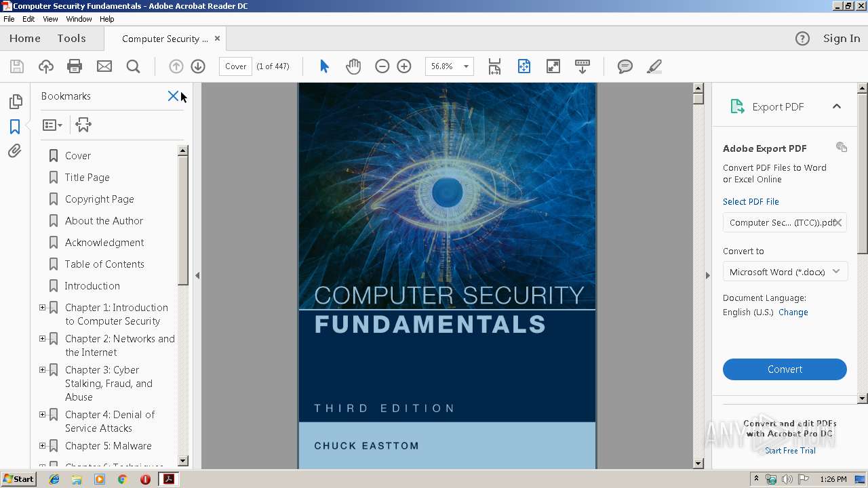This screenshot has height=488, width=868.
Task: Go to previous page arrow
Action: 176,66
